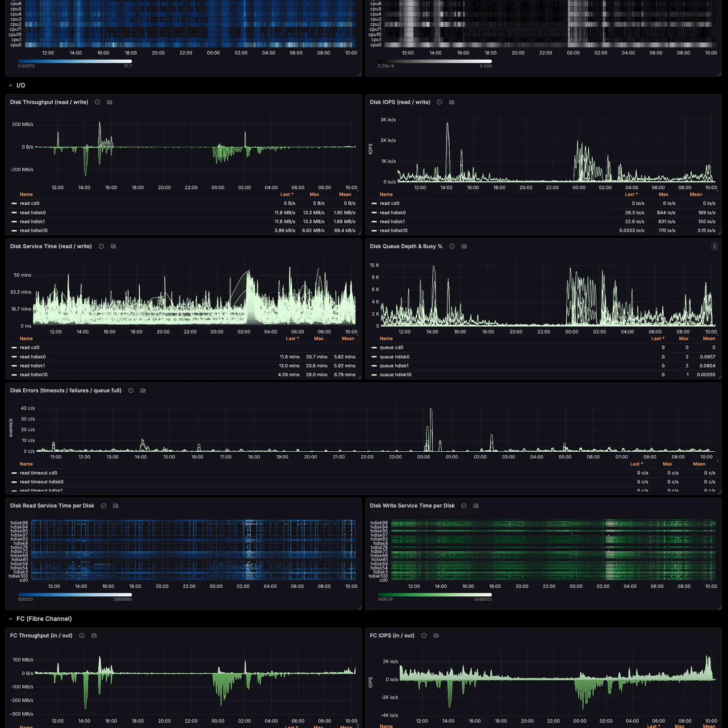
Task: Click links icon on Disk Write Service Time
Action: tap(476, 506)
